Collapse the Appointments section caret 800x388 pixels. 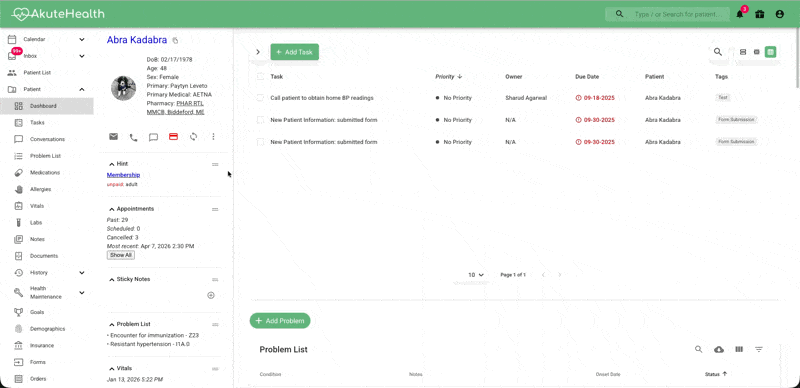pos(112,209)
